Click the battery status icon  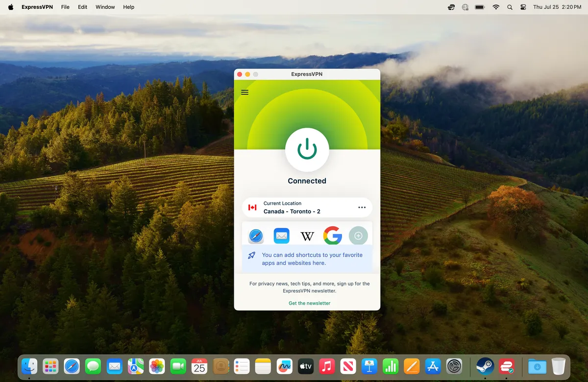pos(480,7)
